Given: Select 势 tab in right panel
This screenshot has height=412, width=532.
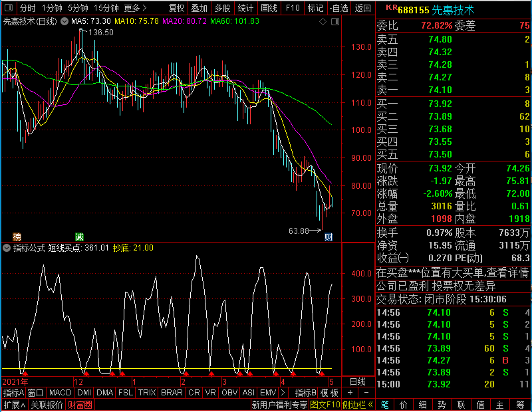Looking at the screenshot, I should point(442,405).
